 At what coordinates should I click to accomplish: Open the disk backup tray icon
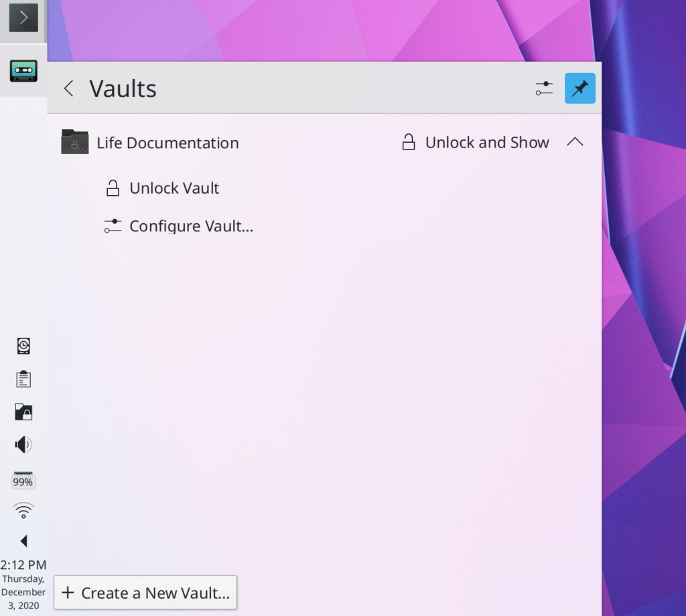pyautogui.click(x=23, y=346)
